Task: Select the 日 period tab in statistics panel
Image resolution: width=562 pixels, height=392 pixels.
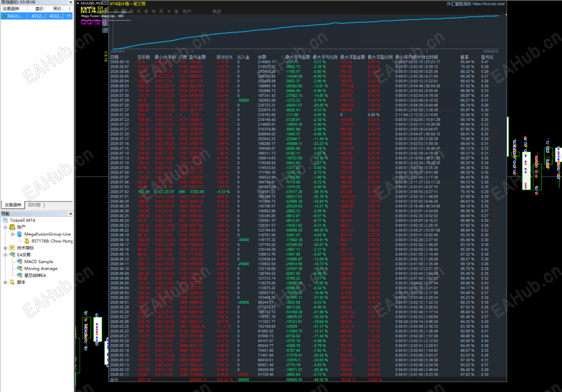Action: (123, 11)
